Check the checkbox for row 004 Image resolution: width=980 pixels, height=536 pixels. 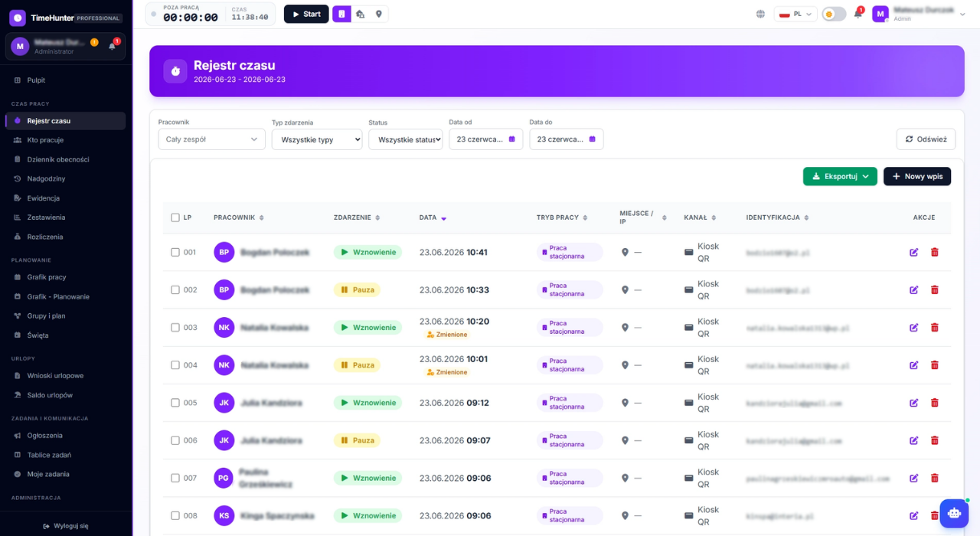175,365
